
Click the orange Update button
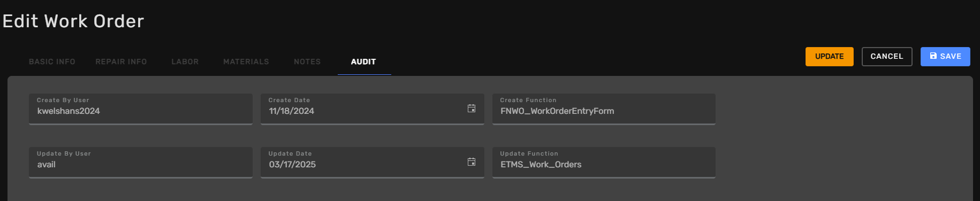[830, 57]
